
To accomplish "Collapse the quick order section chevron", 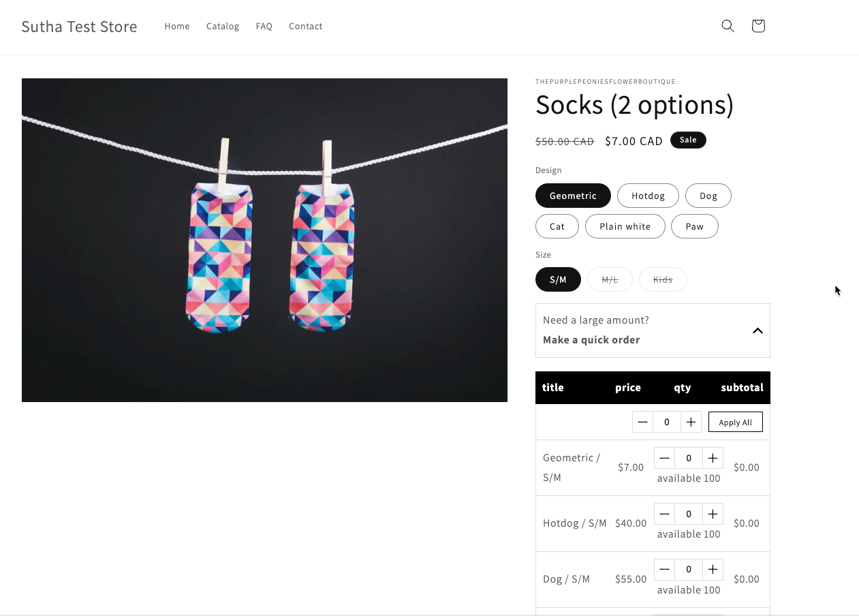I will pos(758,330).
